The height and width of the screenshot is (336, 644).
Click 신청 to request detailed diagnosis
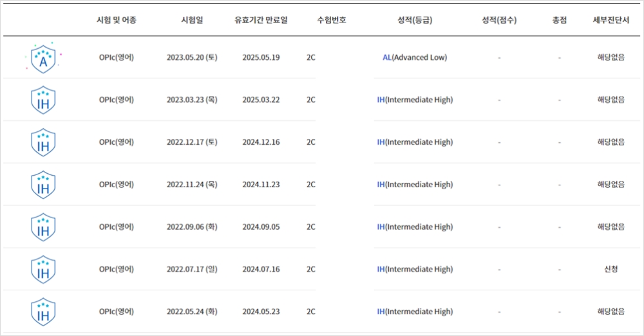[611, 269]
